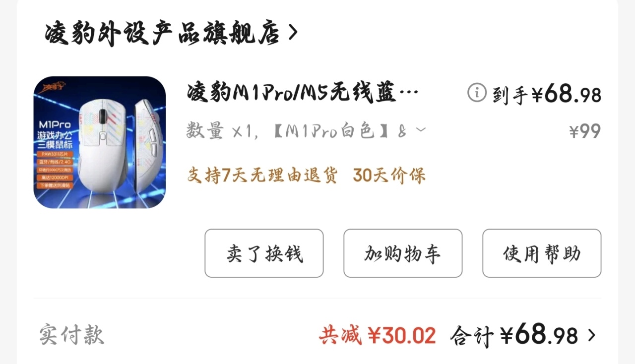Tap the 到手 ¥68.98 price

547,94
